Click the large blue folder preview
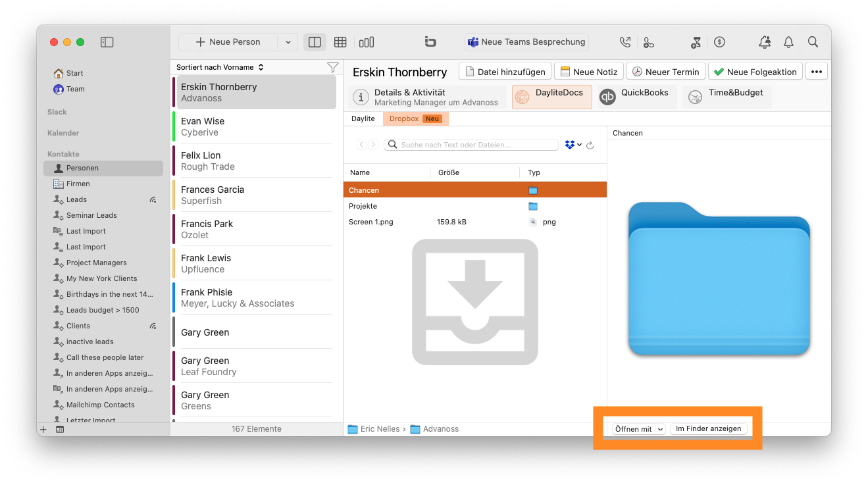Screen dimensions: 868x485 pyautogui.click(x=719, y=279)
